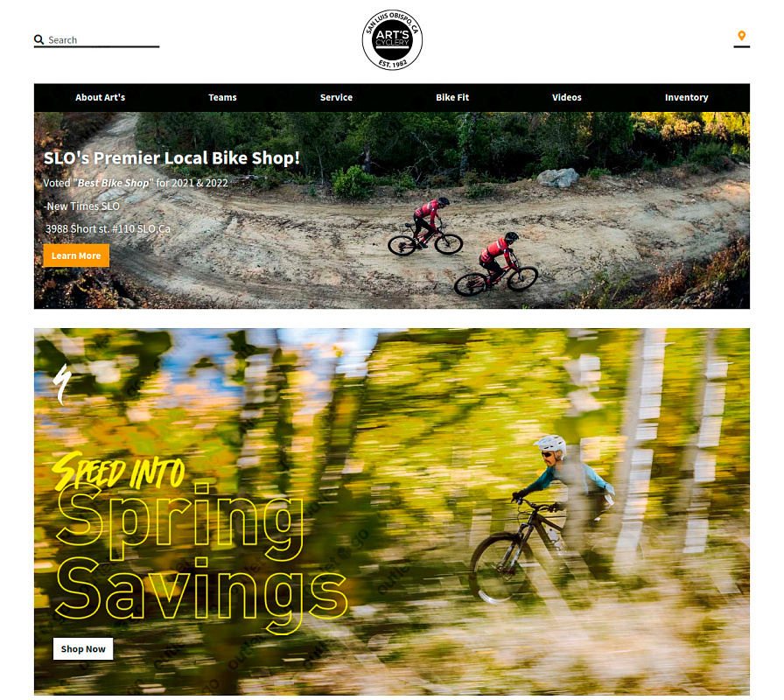Click the yellow Speed Into script text
The width and height of the screenshot is (784, 700).
pyautogui.click(x=118, y=471)
